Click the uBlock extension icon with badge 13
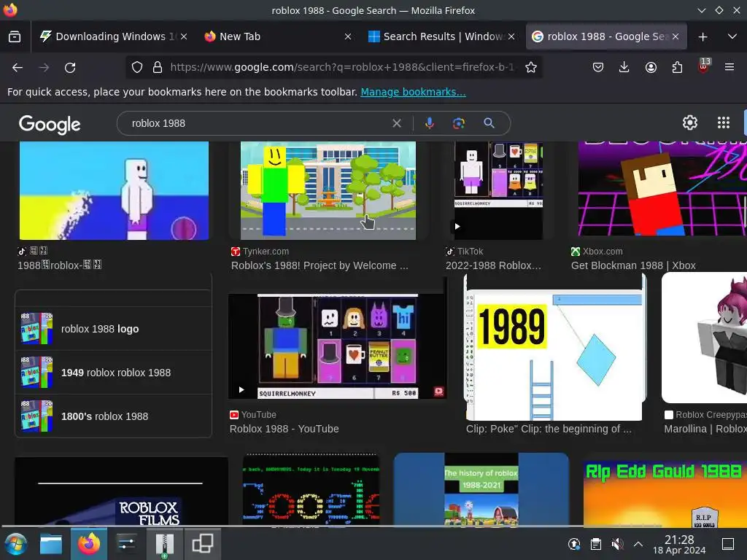 pyautogui.click(x=703, y=66)
